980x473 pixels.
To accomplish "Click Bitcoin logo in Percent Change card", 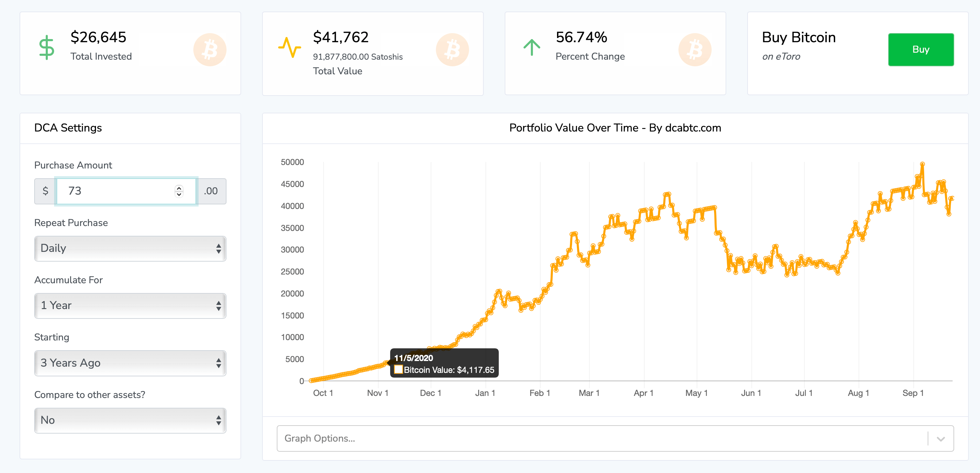I will click(x=695, y=50).
